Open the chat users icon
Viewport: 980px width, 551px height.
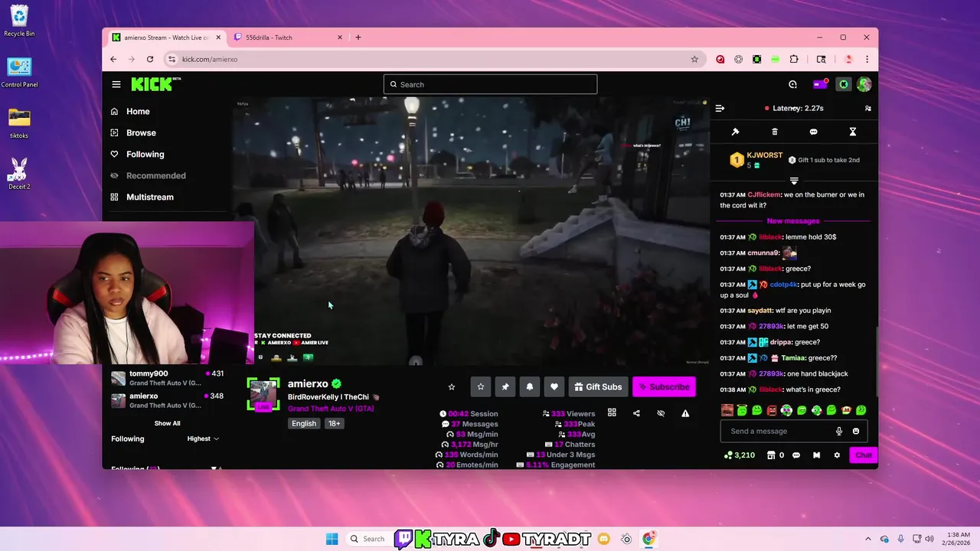867,109
